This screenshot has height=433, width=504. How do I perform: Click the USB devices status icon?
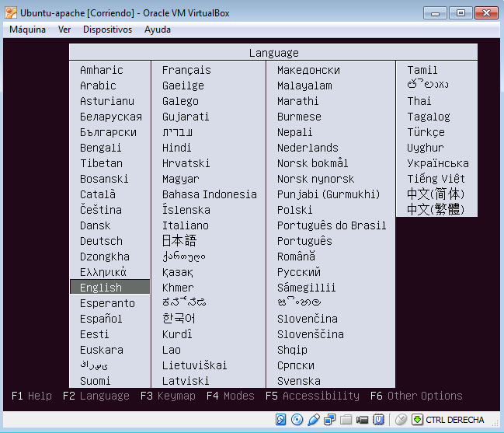pos(314,420)
